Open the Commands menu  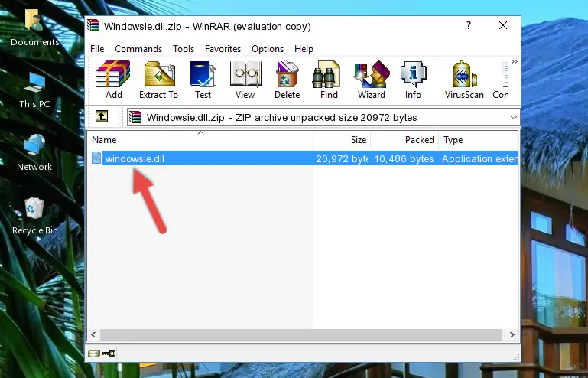point(138,49)
